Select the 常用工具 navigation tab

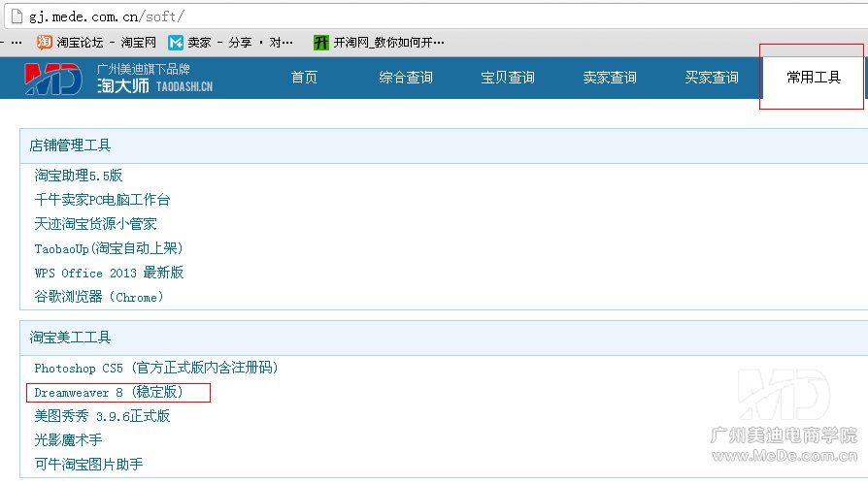pyautogui.click(x=814, y=78)
